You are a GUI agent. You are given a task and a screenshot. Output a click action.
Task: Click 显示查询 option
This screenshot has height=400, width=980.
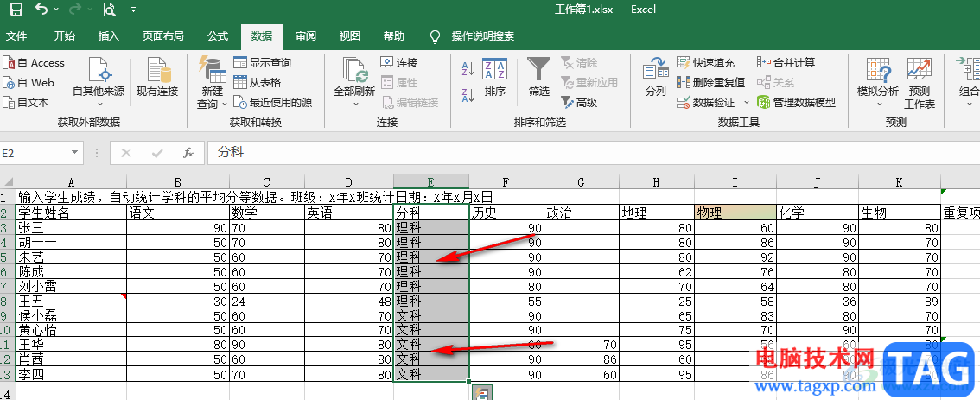tap(263, 63)
